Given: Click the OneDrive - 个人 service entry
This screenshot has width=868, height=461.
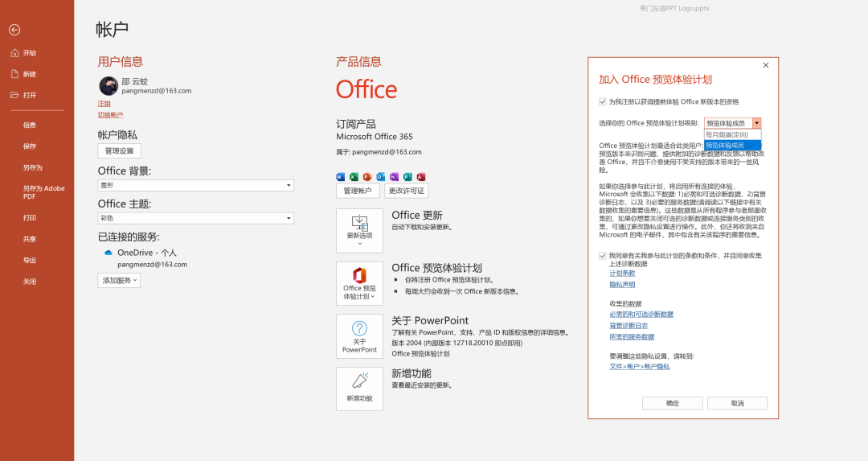Looking at the screenshot, I should coord(147,253).
